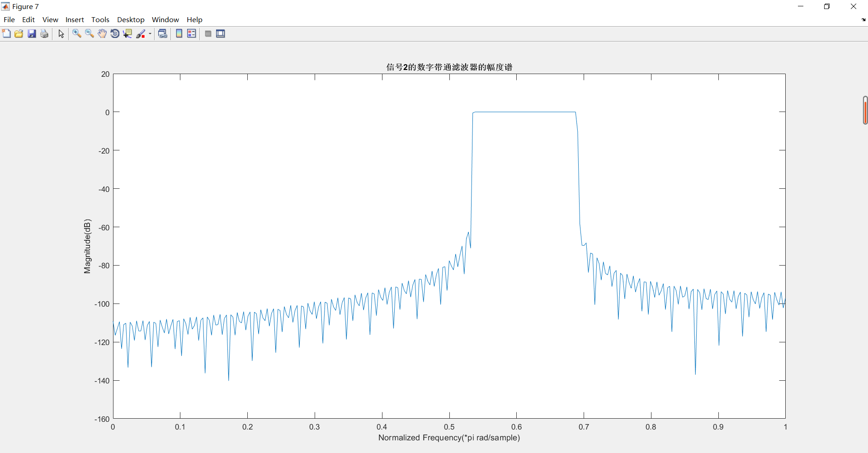Open the Desktop menu

[131, 19]
